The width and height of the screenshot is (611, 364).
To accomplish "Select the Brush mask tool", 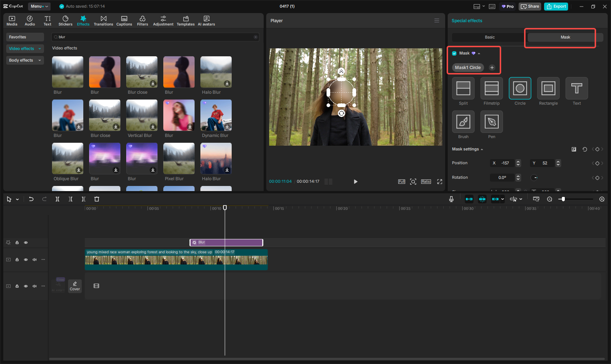I will click(463, 122).
